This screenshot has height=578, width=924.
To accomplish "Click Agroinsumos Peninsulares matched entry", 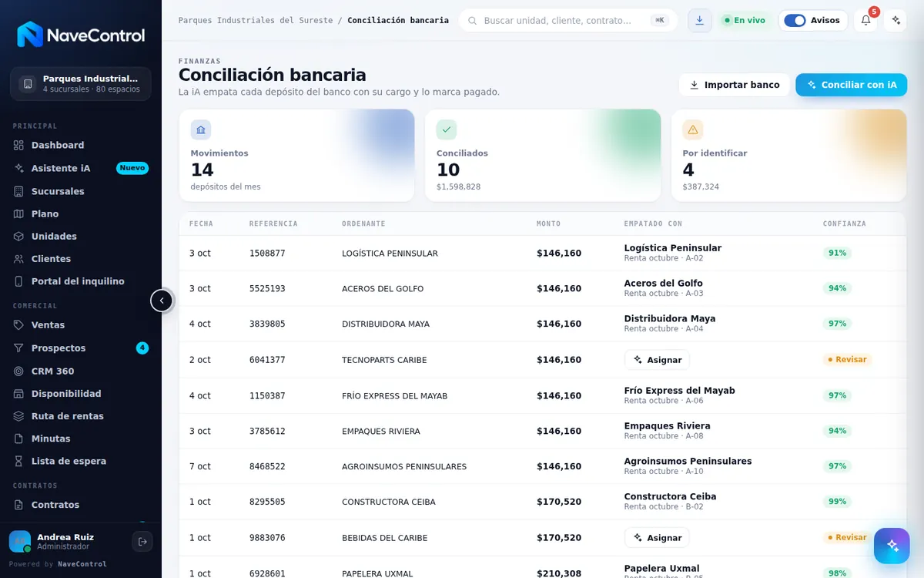I will click(688, 461).
